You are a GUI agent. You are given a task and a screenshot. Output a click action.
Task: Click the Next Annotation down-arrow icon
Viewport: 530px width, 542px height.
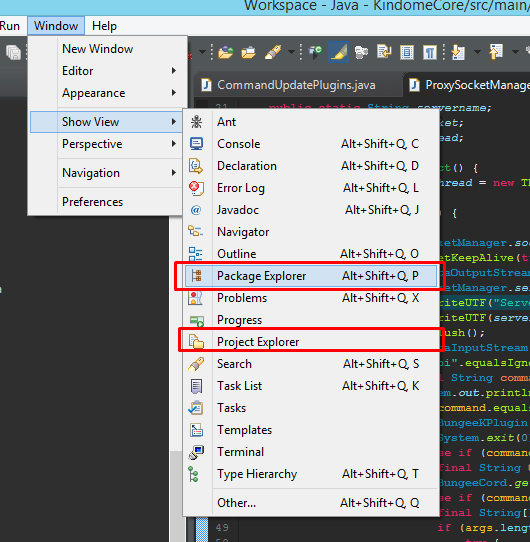[458, 52]
